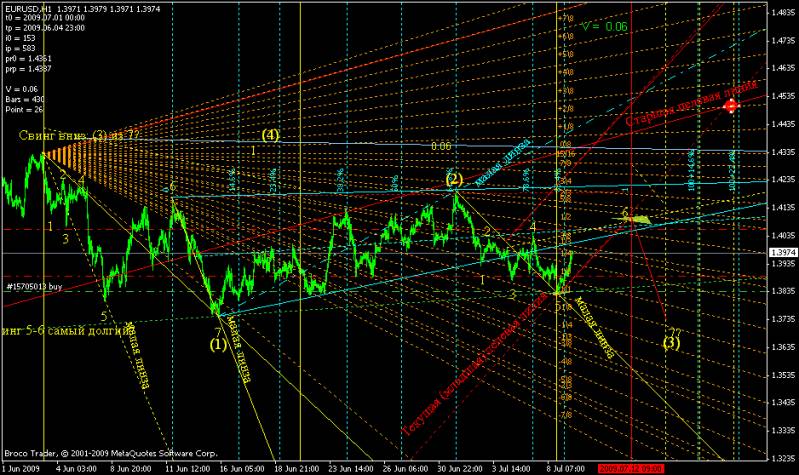Select the 'Point = 26' text
Image resolution: width=799 pixels, height=475 pixels.
(24, 110)
